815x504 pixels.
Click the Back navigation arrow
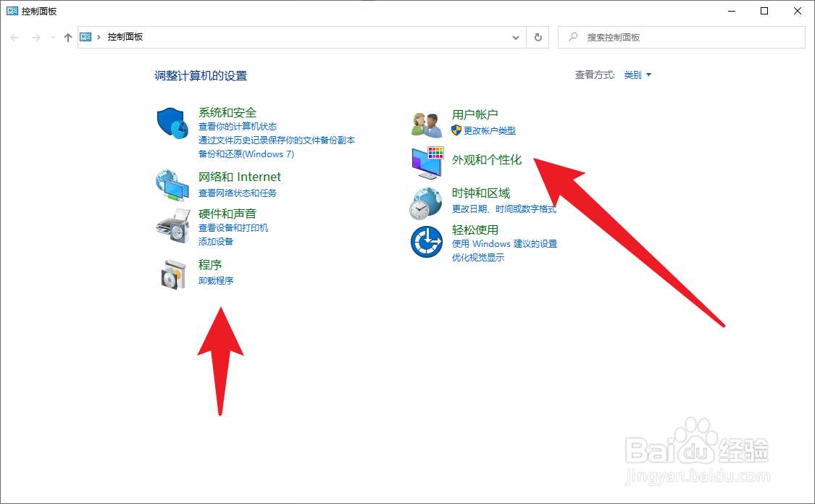click(x=14, y=38)
